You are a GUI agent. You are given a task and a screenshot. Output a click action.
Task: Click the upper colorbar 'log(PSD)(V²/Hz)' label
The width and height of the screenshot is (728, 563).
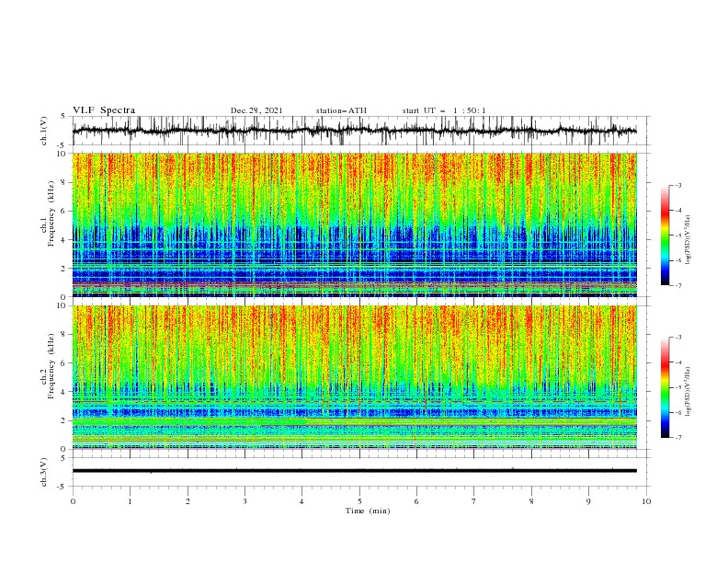688,240
